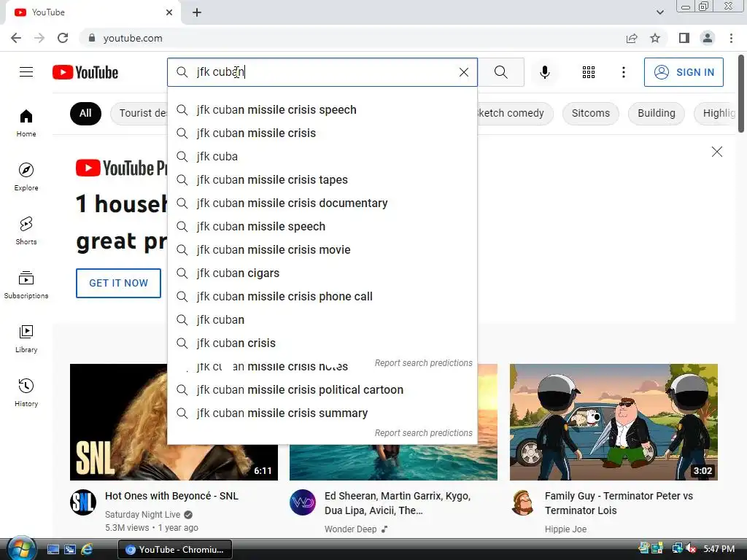Click the magnifier search button
Viewport: 747px width, 560px height.
click(500, 72)
